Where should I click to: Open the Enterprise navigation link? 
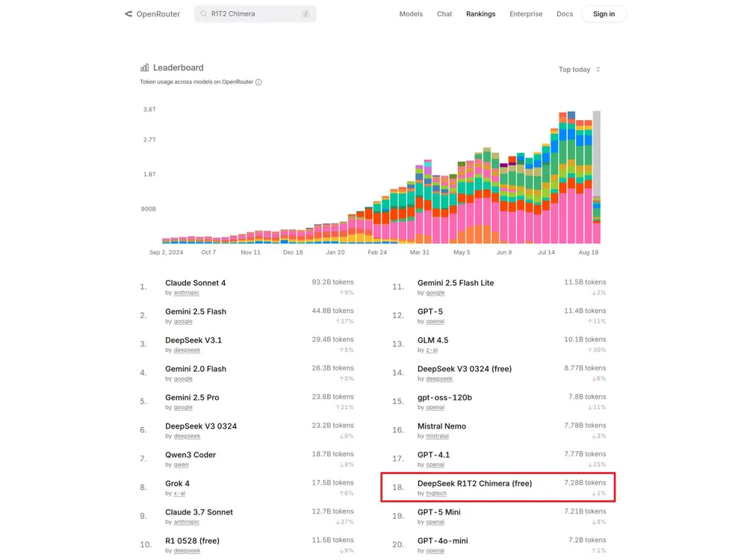pyautogui.click(x=526, y=14)
